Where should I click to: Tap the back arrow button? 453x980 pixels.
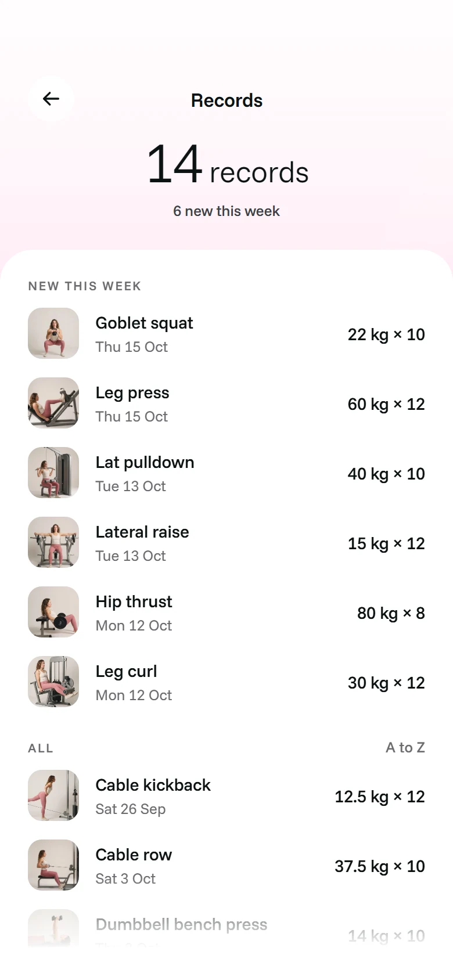click(x=51, y=99)
